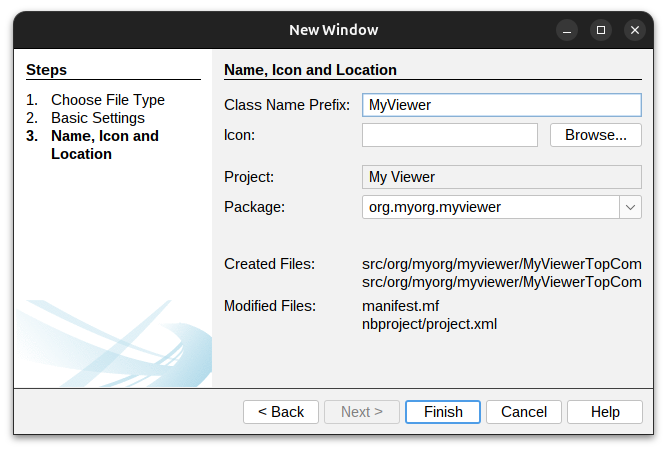Screen dimensions: 667x451
Task: Open wizard Help
Action: (x=605, y=412)
